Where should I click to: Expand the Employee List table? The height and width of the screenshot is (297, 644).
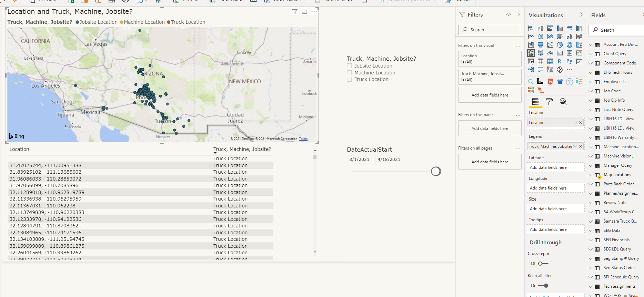591,82
